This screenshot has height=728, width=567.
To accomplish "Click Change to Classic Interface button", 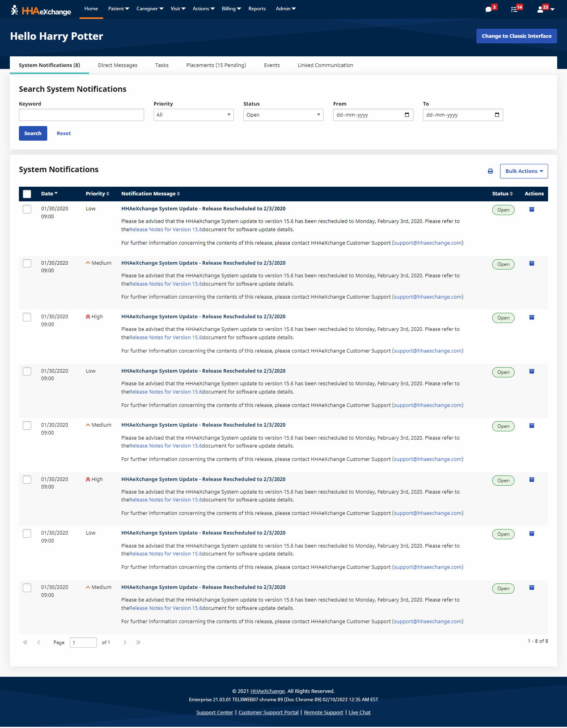I will (x=517, y=36).
